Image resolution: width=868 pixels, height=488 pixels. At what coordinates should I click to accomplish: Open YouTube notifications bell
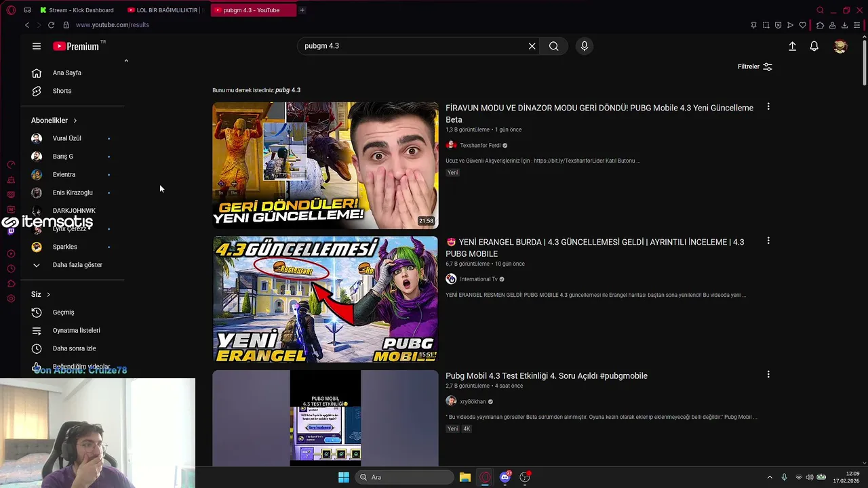pyautogui.click(x=814, y=46)
